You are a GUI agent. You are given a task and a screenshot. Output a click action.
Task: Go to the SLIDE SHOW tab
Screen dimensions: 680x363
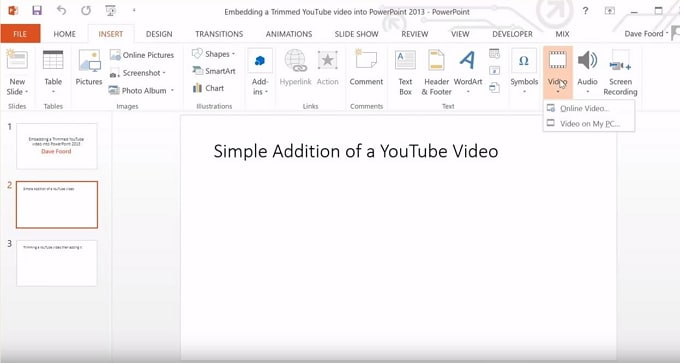click(356, 34)
